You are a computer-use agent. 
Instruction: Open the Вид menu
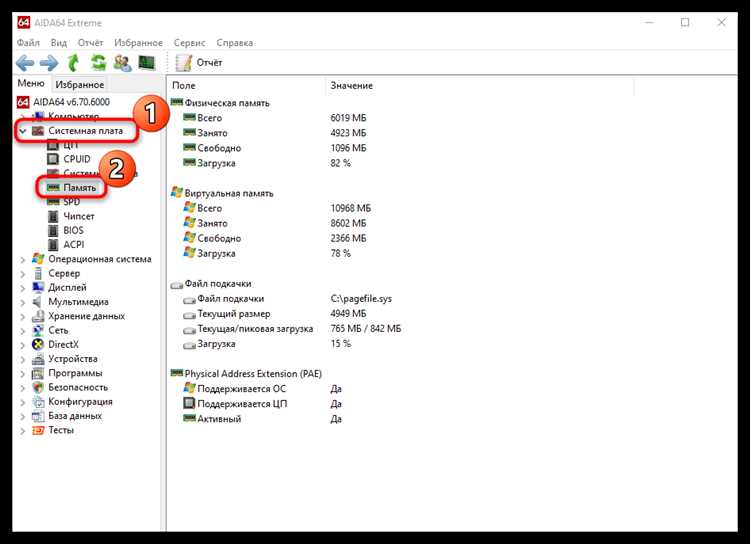coord(59,43)
